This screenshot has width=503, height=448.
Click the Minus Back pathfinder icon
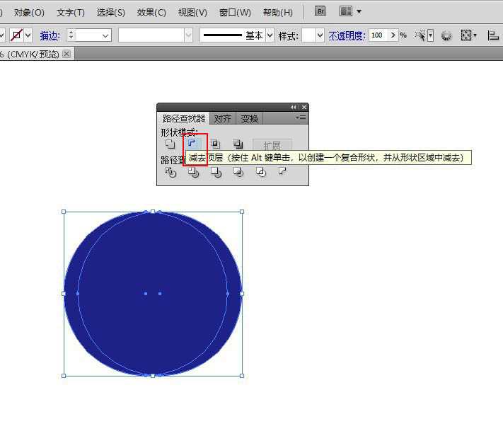(282, 171)
